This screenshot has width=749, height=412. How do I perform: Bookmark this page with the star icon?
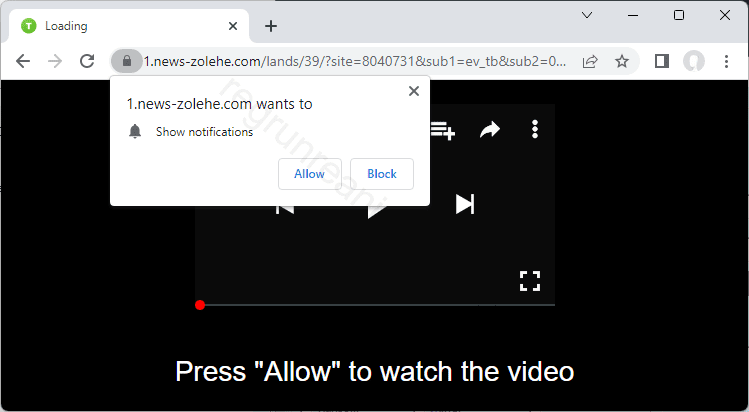(621, 61)
